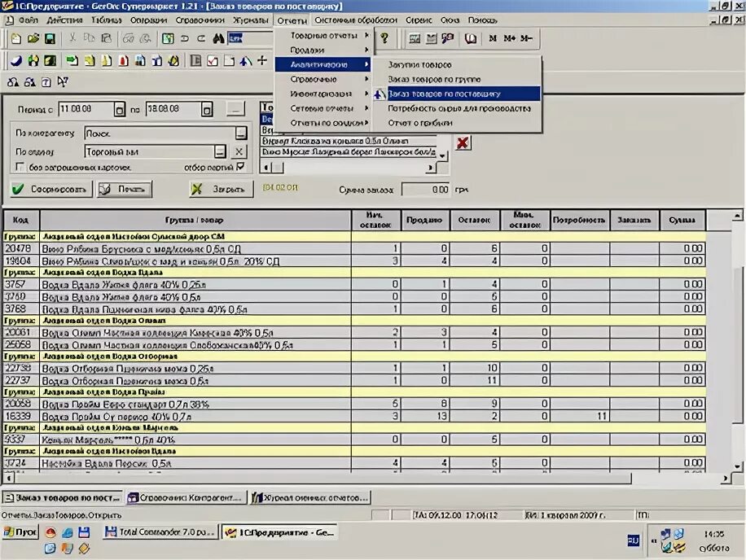Open the Сервис menu
The image size is (746, 560).
pos(419,20)
